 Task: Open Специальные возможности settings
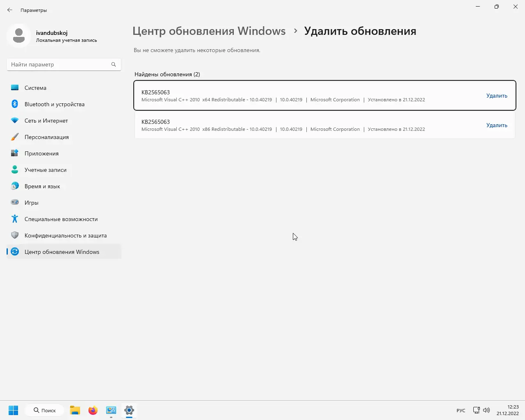tap(64, 219)
